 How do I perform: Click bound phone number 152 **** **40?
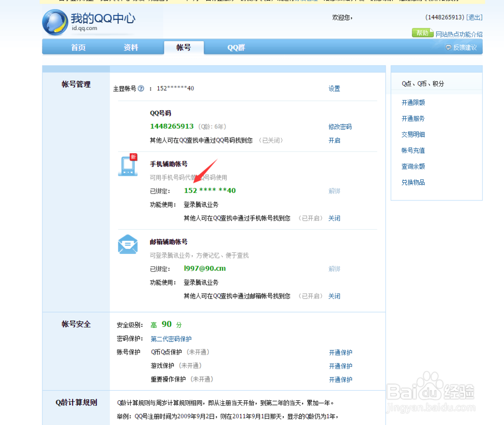pos(210,190)
